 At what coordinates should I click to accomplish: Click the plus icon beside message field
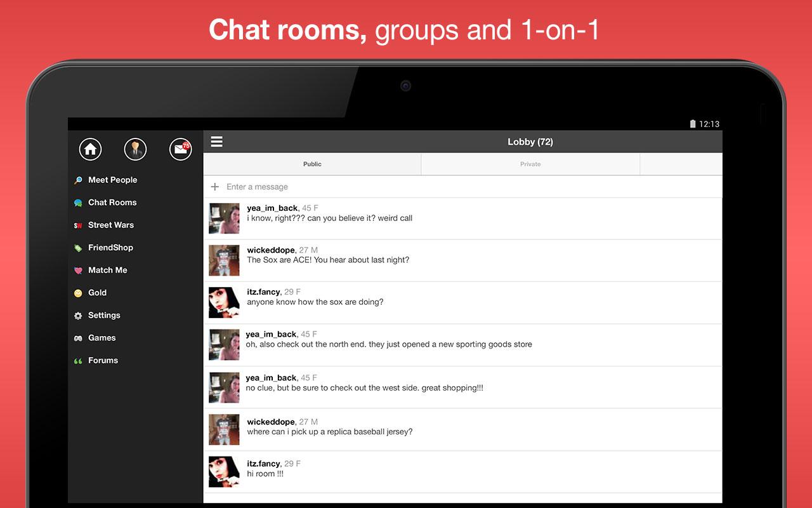[x=215, y=187]
